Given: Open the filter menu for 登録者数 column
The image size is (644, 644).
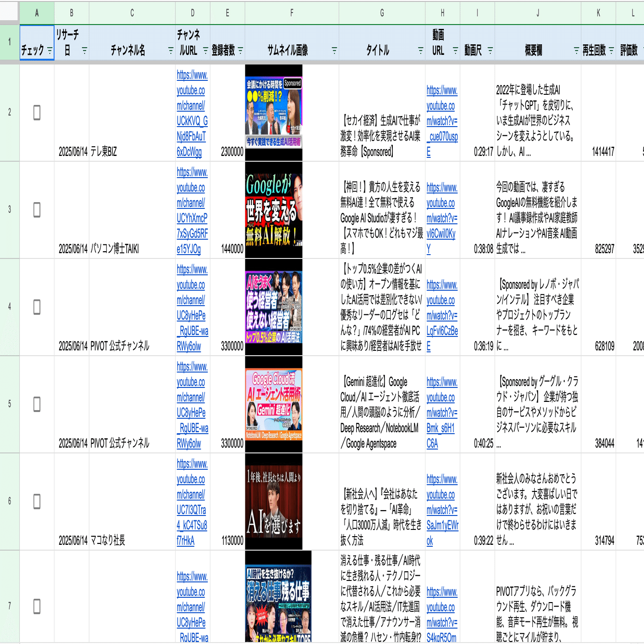Looking at the screenshot, I should pos(240,50).
